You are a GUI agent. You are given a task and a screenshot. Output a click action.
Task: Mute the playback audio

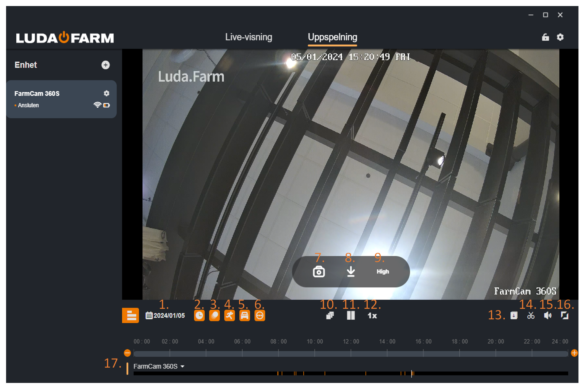click(548, 316)
